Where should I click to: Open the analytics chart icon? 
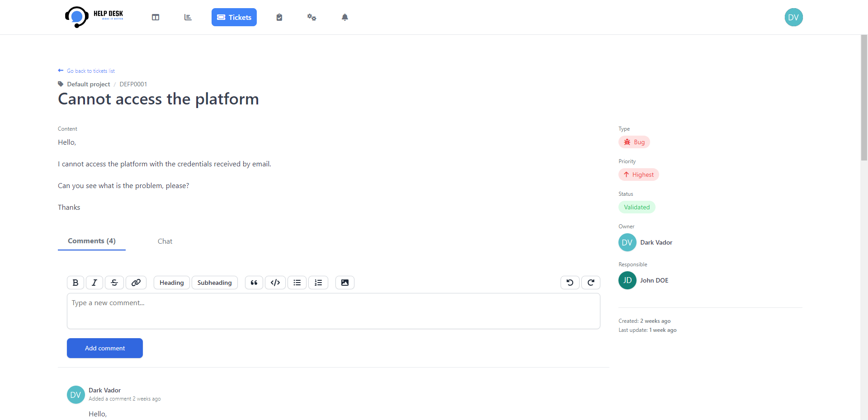[x=188, y=17]
